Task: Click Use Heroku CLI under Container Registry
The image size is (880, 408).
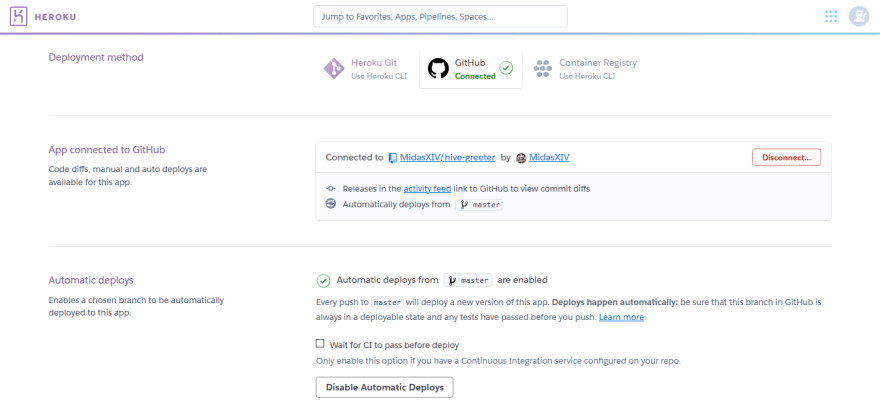Action: click(586, 76)
